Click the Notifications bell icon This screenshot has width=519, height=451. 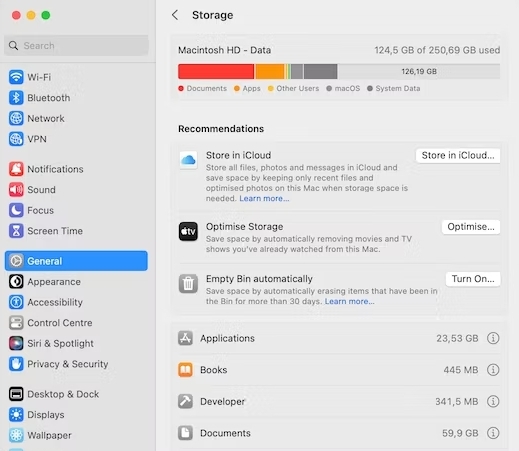point(16,169)
